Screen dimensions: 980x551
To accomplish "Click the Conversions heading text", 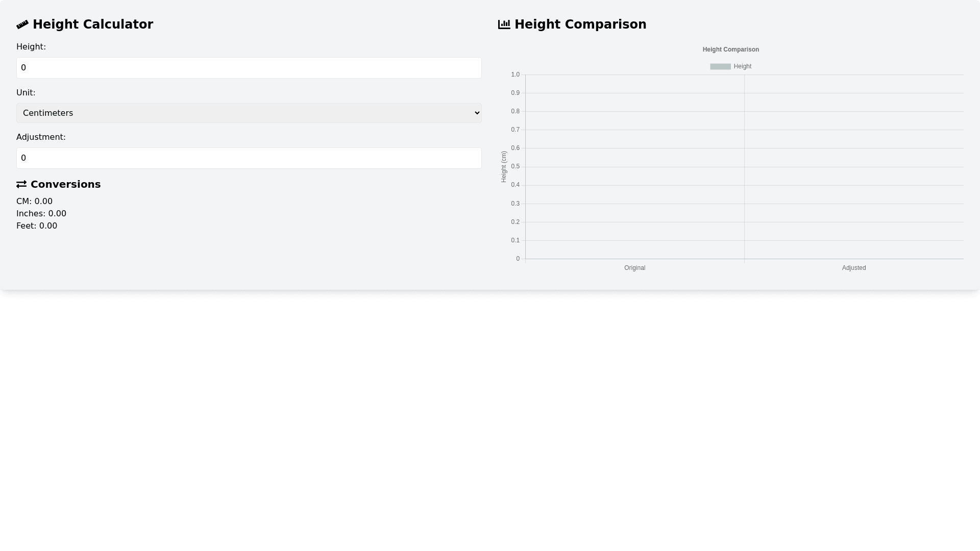I will (x=65, y=184).
